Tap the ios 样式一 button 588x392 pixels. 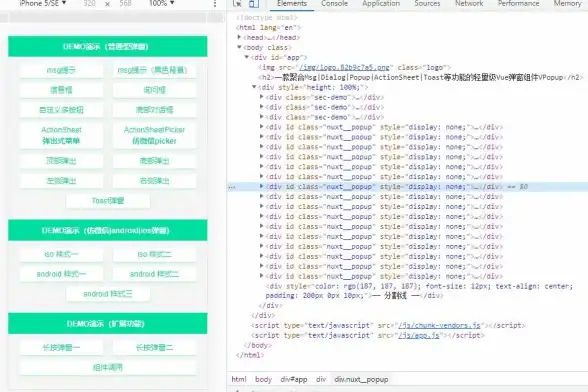tap(61, 254)
